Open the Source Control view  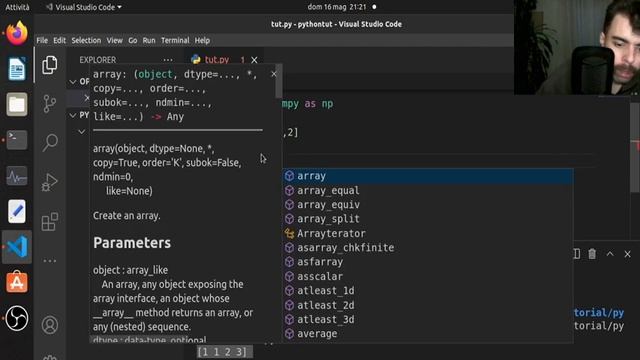point(50,103)
